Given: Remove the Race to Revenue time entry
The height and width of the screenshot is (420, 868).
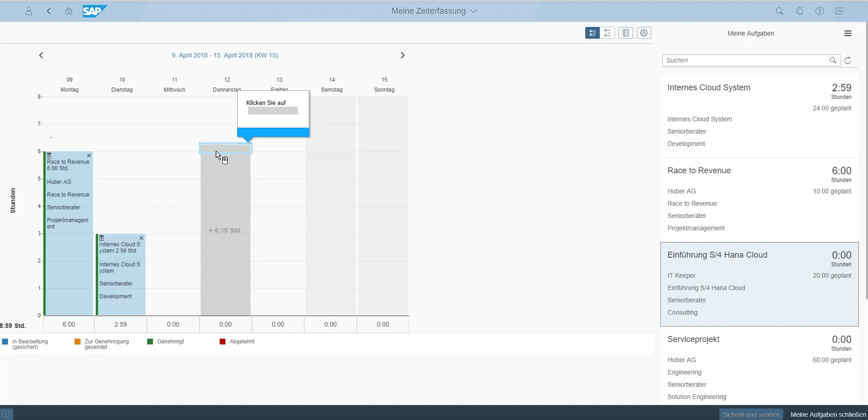Looking at the screenshot, I should (89, 156).
